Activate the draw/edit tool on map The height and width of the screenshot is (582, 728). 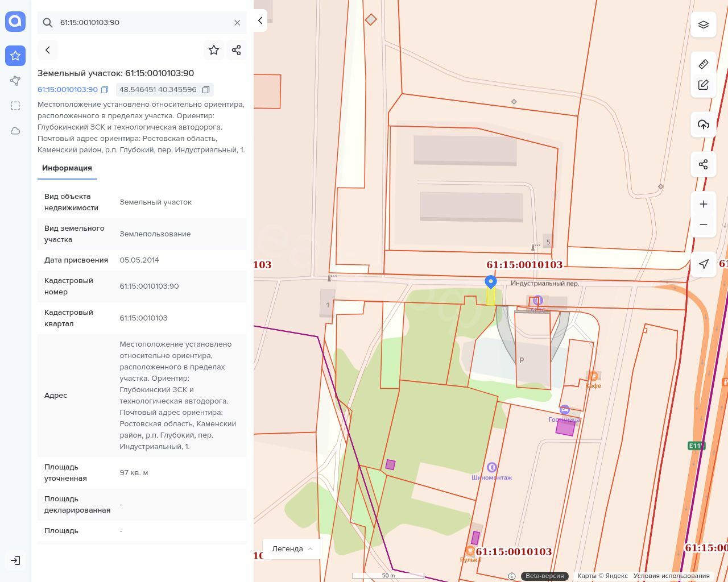tap(704, 85)
